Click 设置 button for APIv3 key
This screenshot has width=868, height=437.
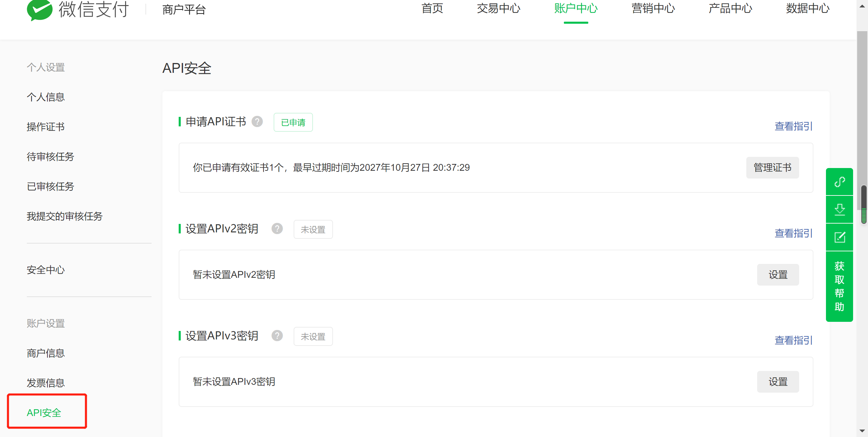click(x=778, y=381)
